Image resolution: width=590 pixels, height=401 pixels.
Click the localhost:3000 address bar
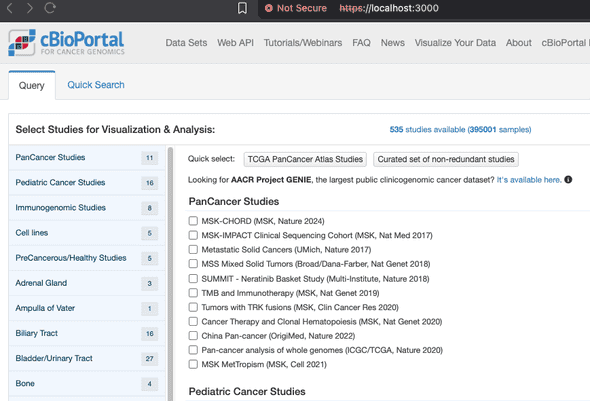[389, 8]
